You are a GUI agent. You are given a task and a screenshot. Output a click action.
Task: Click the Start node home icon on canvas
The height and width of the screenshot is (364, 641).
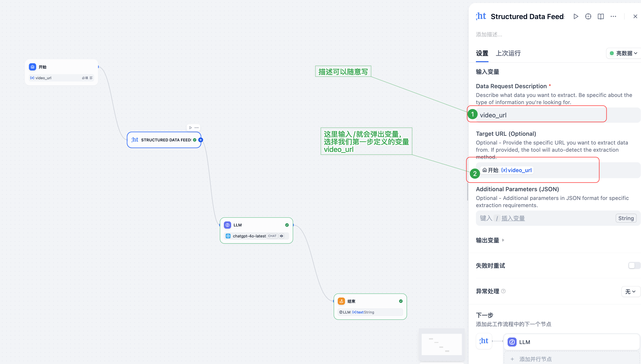click(33, 67)
